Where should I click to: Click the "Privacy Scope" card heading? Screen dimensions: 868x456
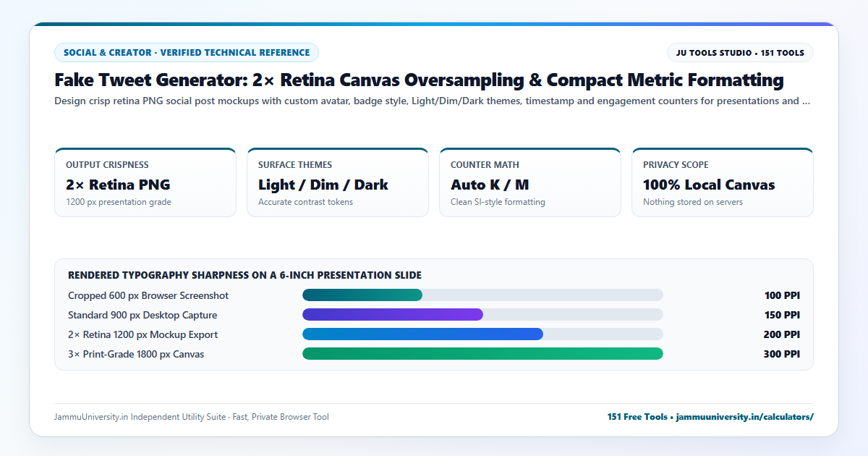point(676,165)
